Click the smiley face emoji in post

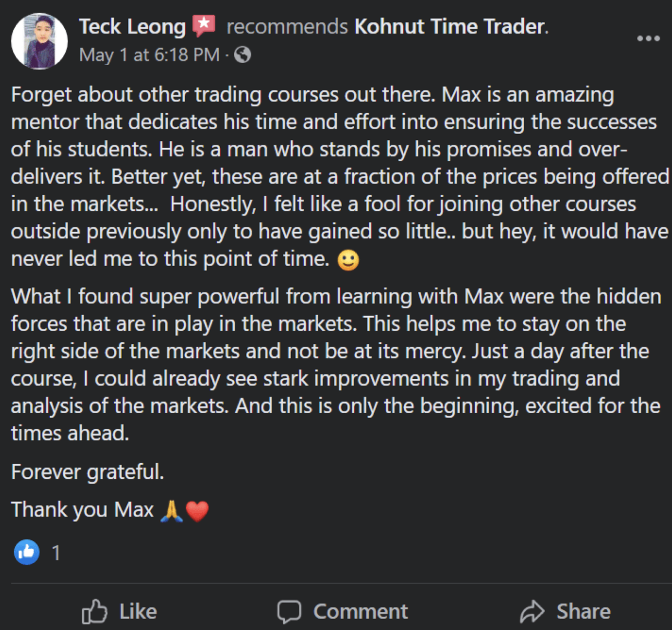pos(348,260)
